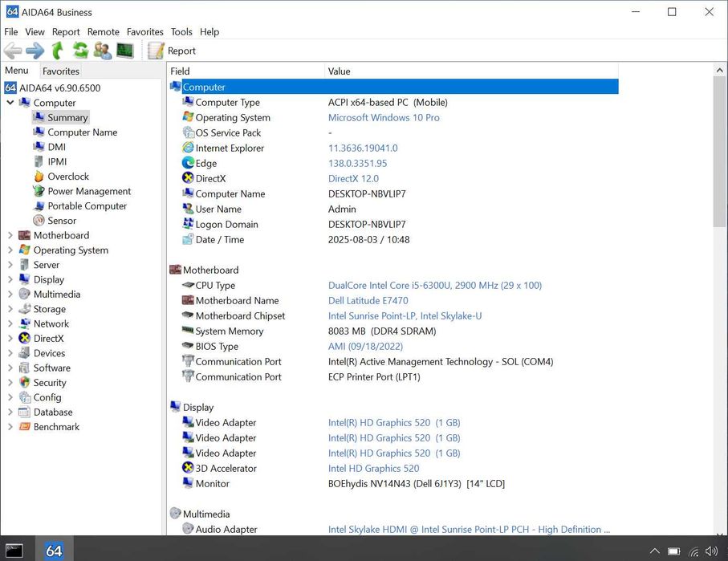Expand the Multimedia tree node
This screenshot has width=728, height=561.
tap(10, 294)
